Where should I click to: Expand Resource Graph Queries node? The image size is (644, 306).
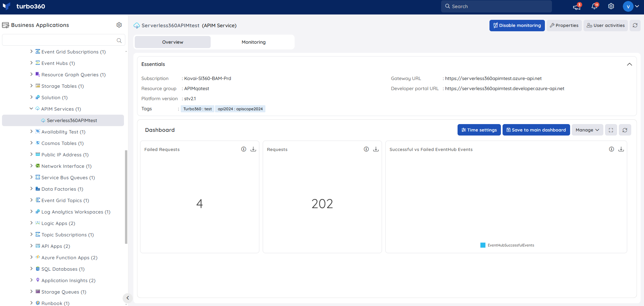click(x=32, y=74)
